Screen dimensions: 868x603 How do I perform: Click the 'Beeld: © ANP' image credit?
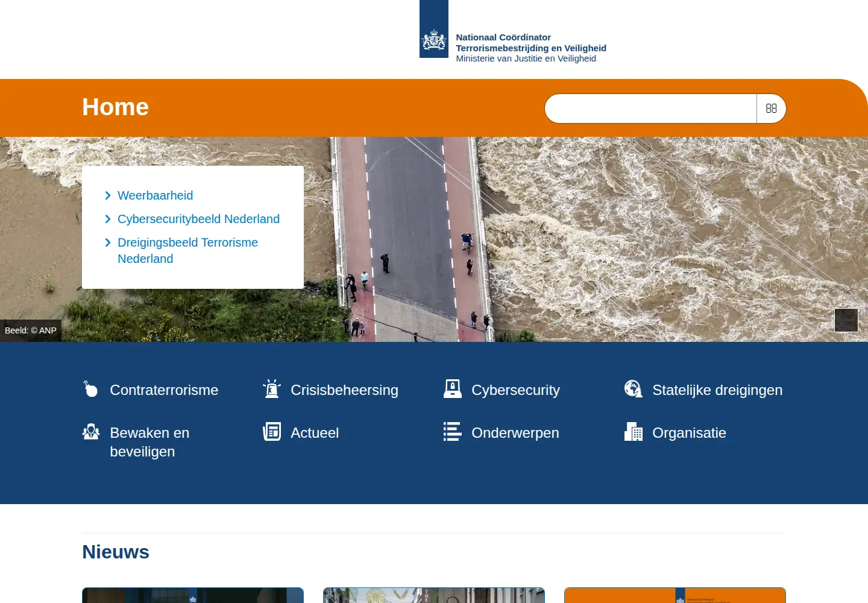(x=31, y=330)
